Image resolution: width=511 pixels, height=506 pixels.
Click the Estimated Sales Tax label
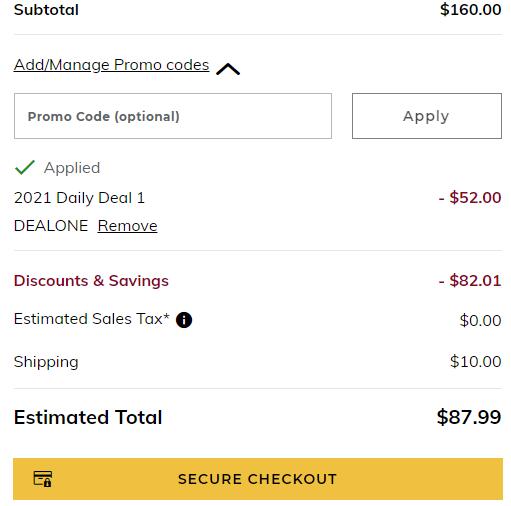[92, 319]
